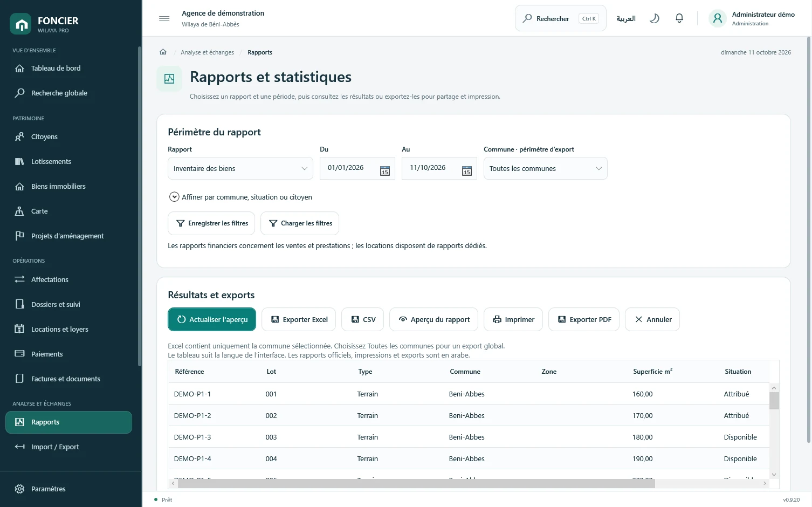Open Tableau de bord in sidebar
812x507 pixels.
coord(69,68)
